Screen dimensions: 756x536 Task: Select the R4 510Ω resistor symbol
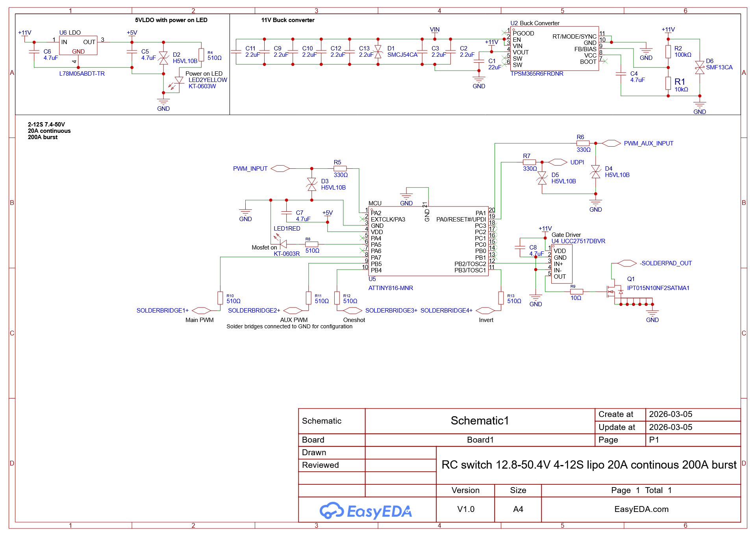click(201, 55)
